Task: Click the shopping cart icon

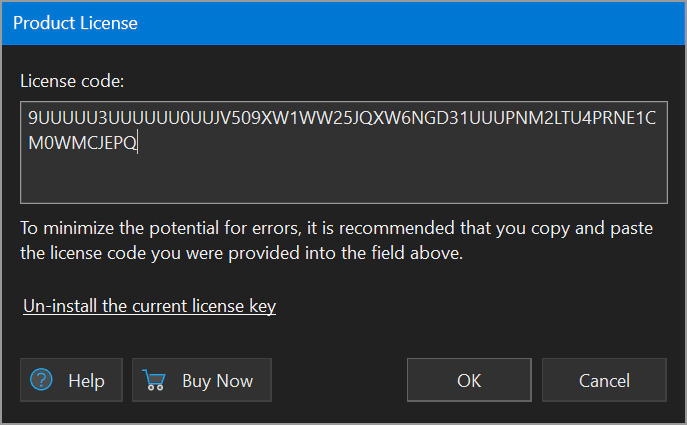Action: coord(154,380)
